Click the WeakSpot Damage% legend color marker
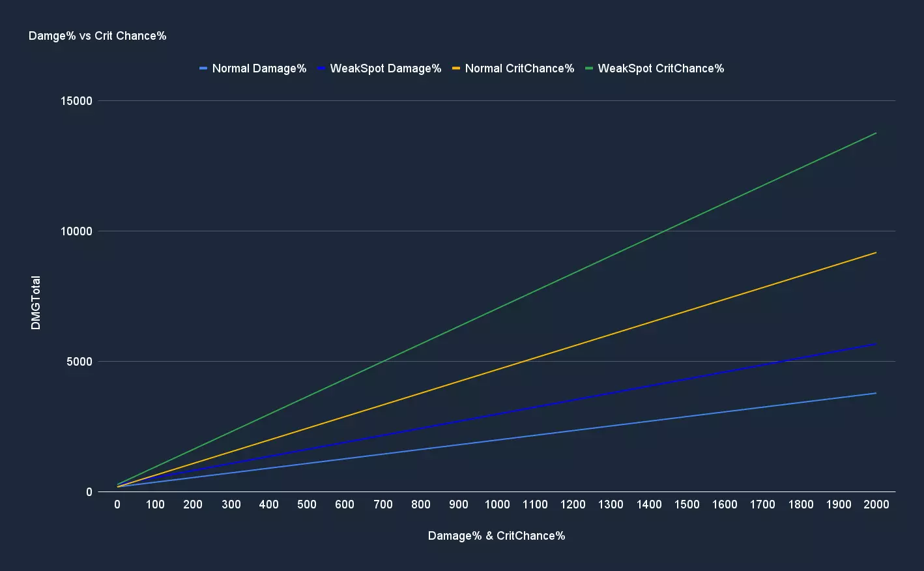 point(321,68)
